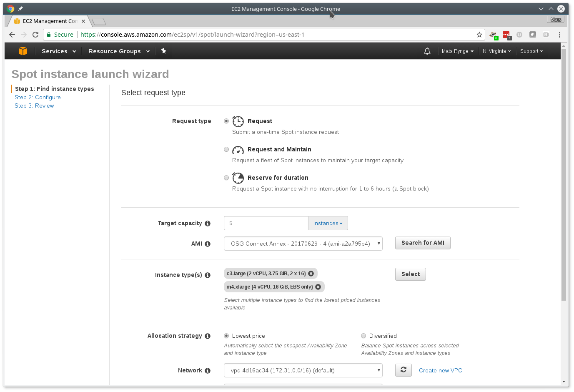This screenshot has width=574, height=392.
Task: Click the Instance type(s) info icon
Action: (208, 275)
